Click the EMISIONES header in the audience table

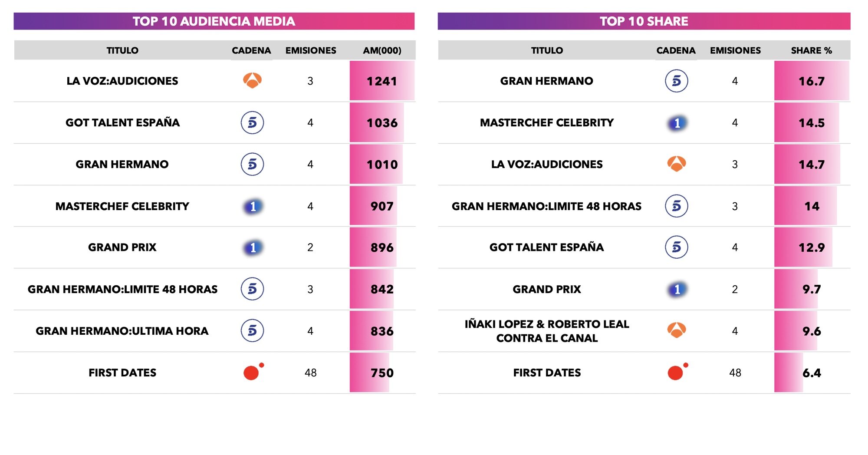[x=311, y=50]
